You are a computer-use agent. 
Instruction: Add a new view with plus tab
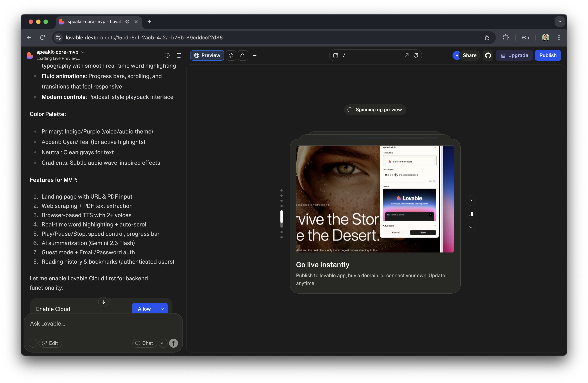[255, 55]
